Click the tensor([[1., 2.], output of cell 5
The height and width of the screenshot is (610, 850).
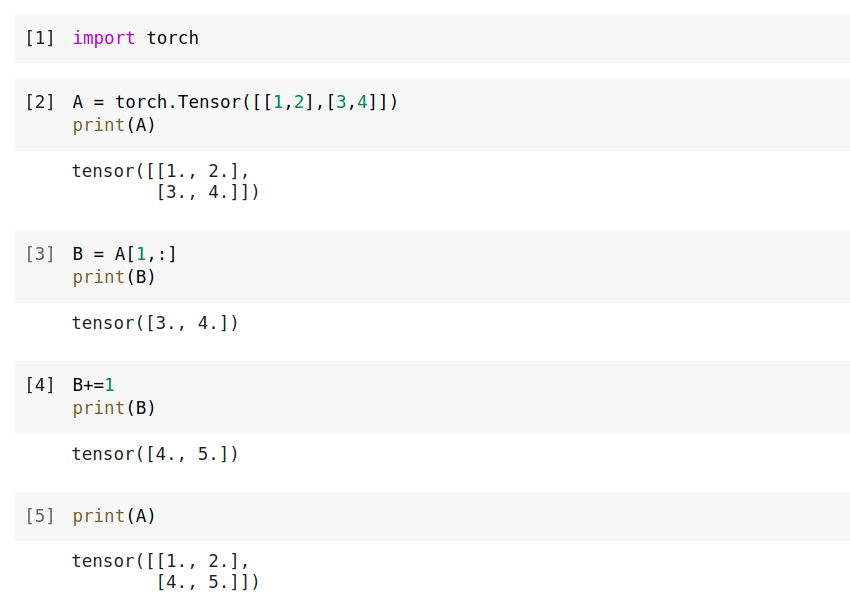[x=160, y=561]
